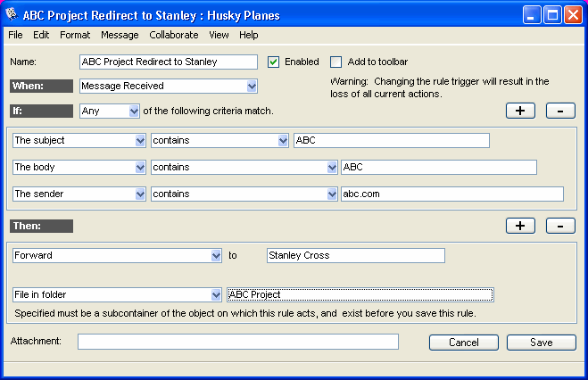Open the Message Received trigger dropdown
Image resolution: width=588 pixels, height=380 pixels.
(252, 87)
